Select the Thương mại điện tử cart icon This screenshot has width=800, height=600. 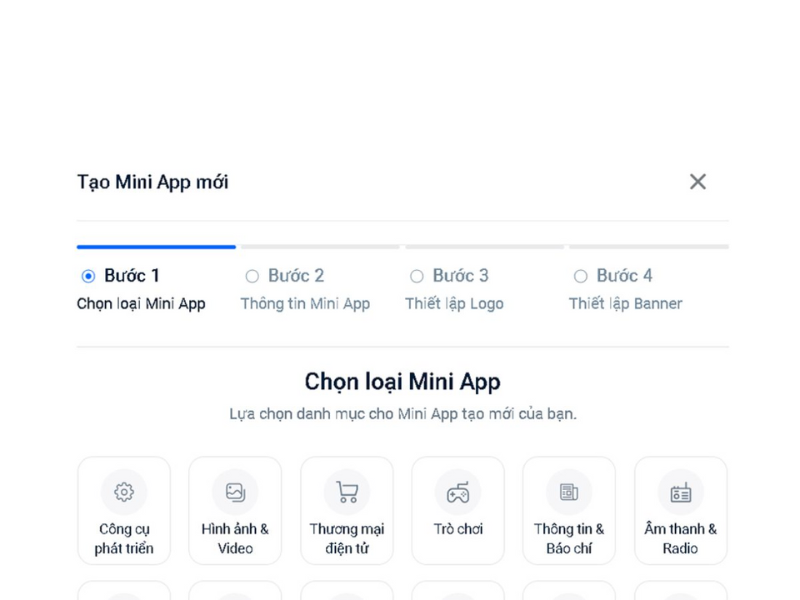tap(347, 491)
